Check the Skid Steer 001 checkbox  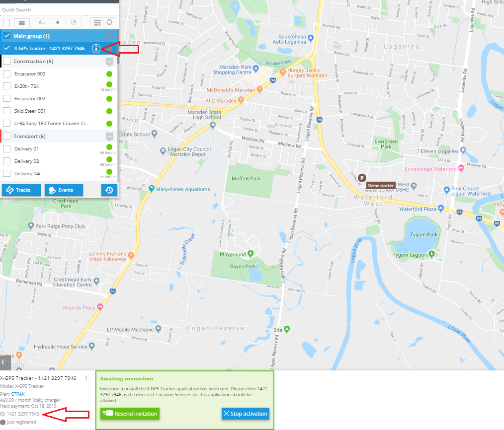pyautogui.click(x=7, y=111)
